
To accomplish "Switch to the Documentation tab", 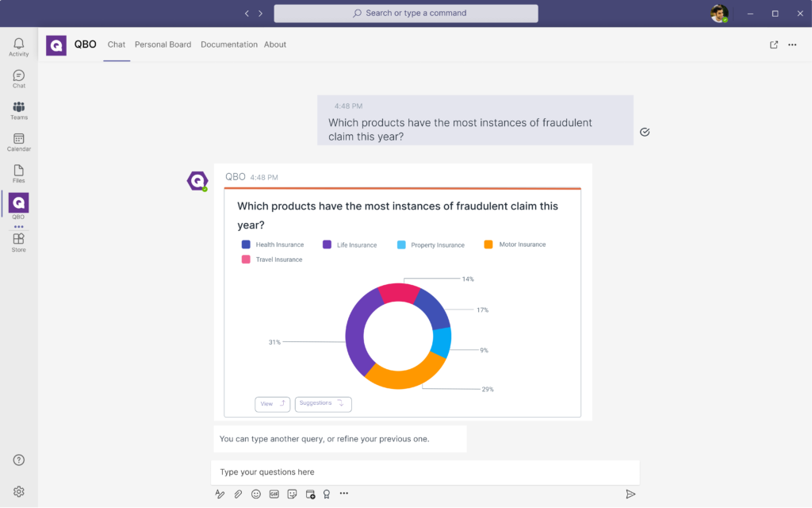I will click(x=229, y=44).
